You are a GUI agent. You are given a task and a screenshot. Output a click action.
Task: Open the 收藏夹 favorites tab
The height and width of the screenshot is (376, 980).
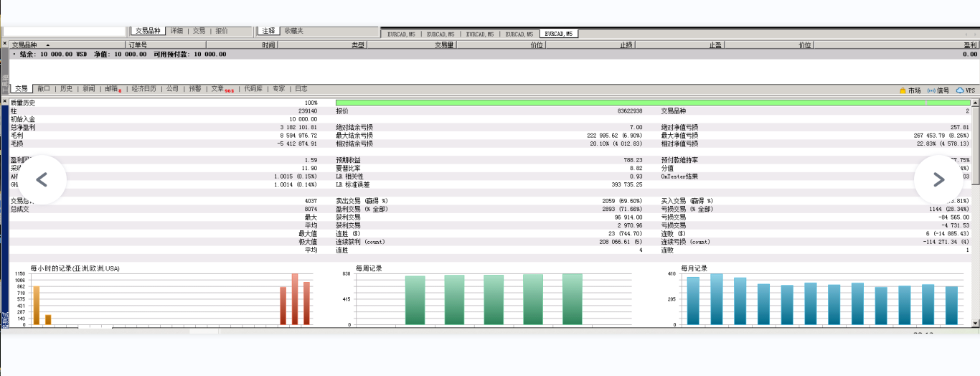pos(293,31)
